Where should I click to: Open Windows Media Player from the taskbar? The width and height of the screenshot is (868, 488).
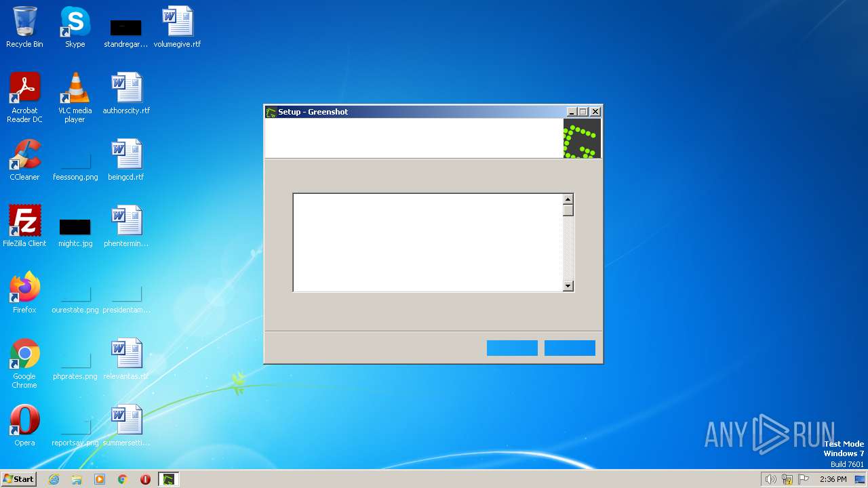click(100, 479)
